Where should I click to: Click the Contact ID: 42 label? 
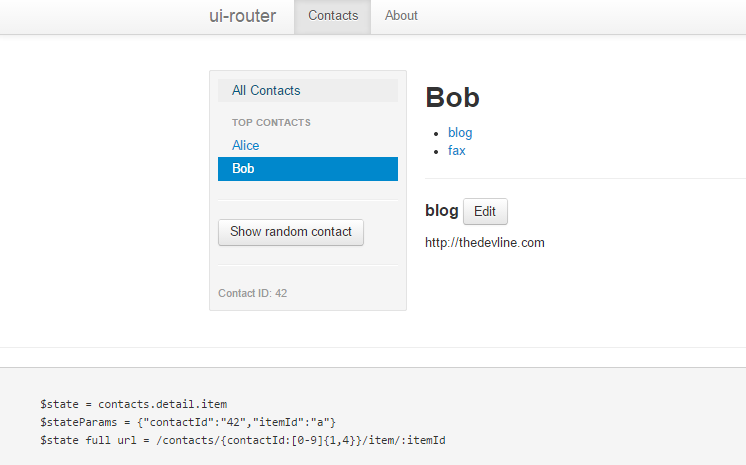(253, 293)
